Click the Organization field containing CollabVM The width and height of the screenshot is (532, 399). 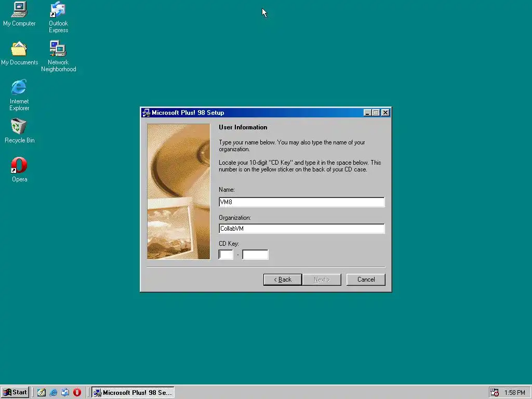[302, 229]
